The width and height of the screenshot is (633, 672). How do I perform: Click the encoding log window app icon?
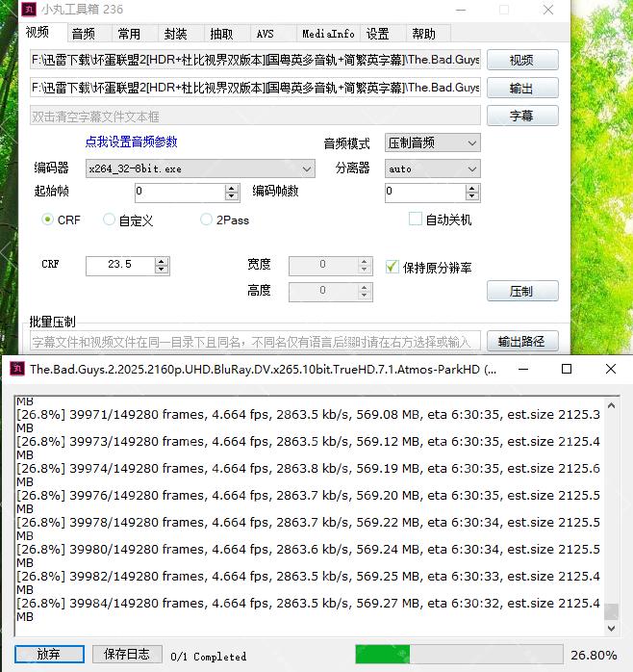tap(17, 369)
